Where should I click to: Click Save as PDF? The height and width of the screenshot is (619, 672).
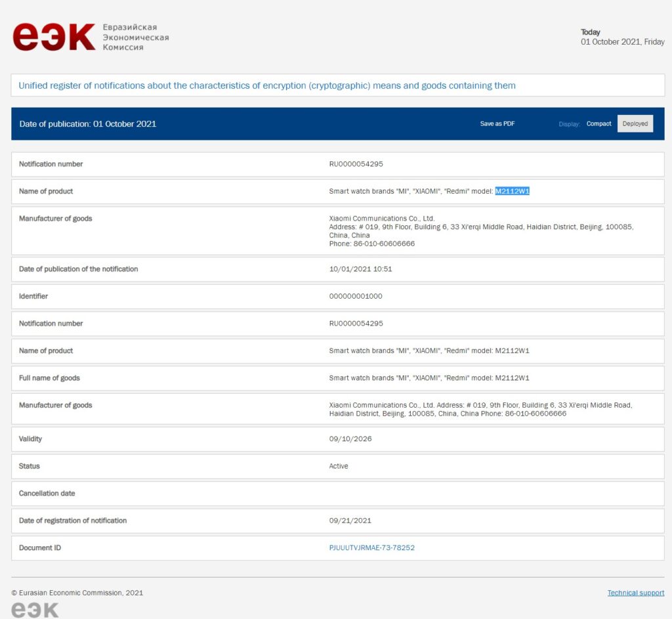tap(497, 123)
